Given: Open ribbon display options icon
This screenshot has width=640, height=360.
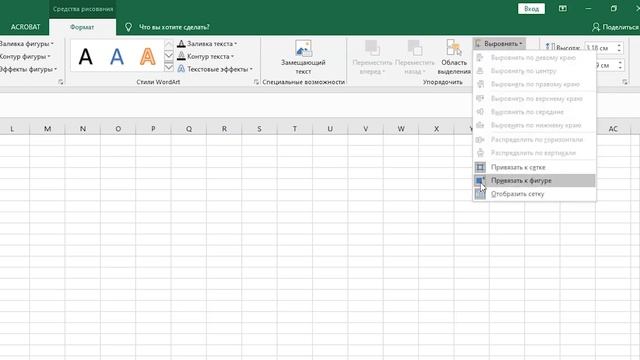Looking at the screenshot, I should click(x=563, y=9).
